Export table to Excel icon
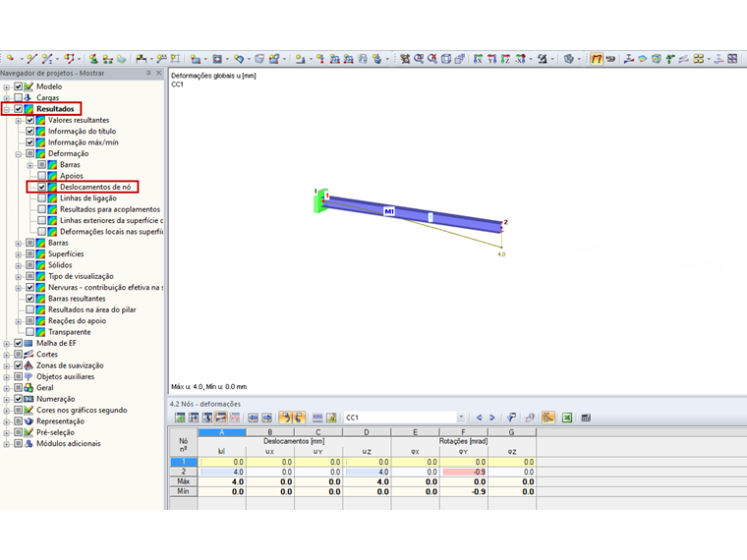The width and height of the screenshot is (747, 560). pyautogui.click(x=567, y=418)
